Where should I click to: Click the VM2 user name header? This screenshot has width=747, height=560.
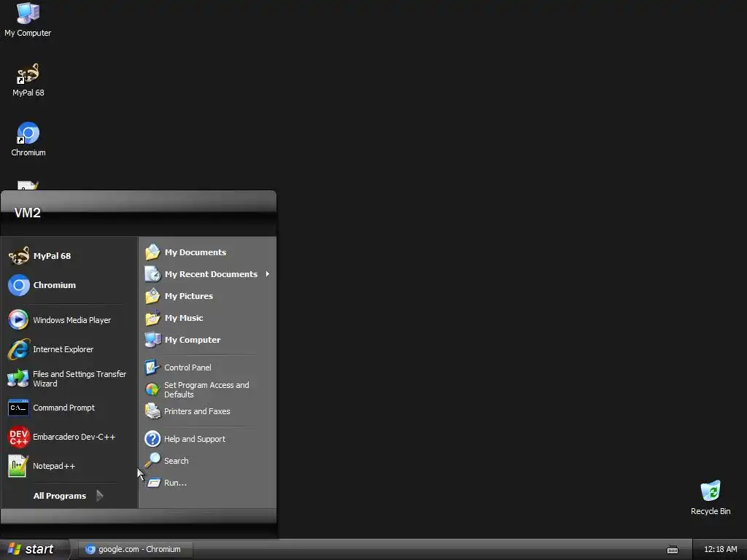28,213
